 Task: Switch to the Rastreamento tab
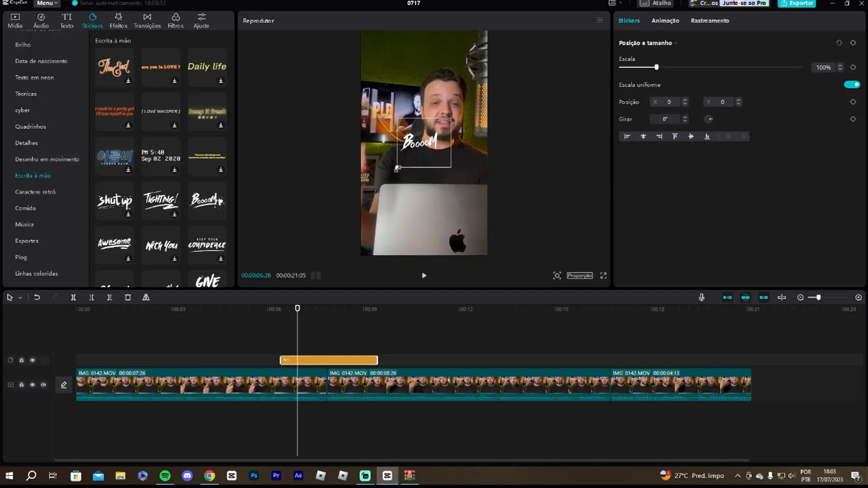[x=709, y=21]
